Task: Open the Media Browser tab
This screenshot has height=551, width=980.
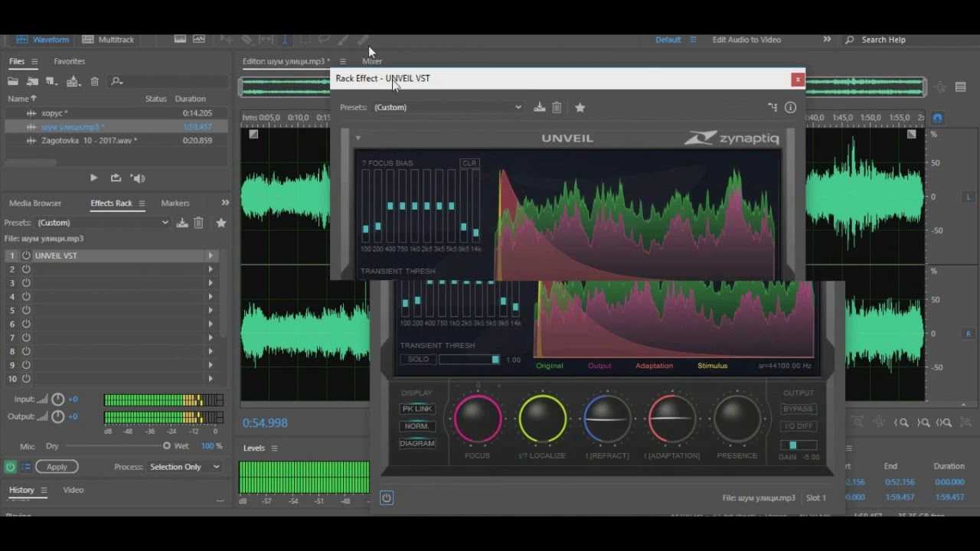Action: pos(35,203)
